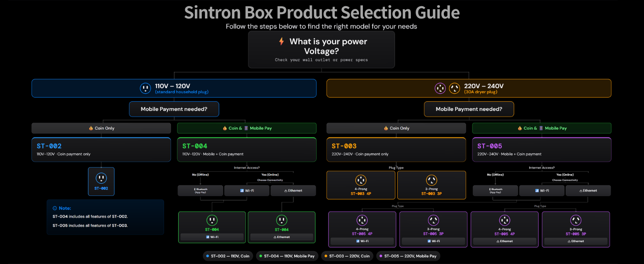
Task: Open the ST-004 Mobile + Coin payment product card
Action: coord(247,150)
